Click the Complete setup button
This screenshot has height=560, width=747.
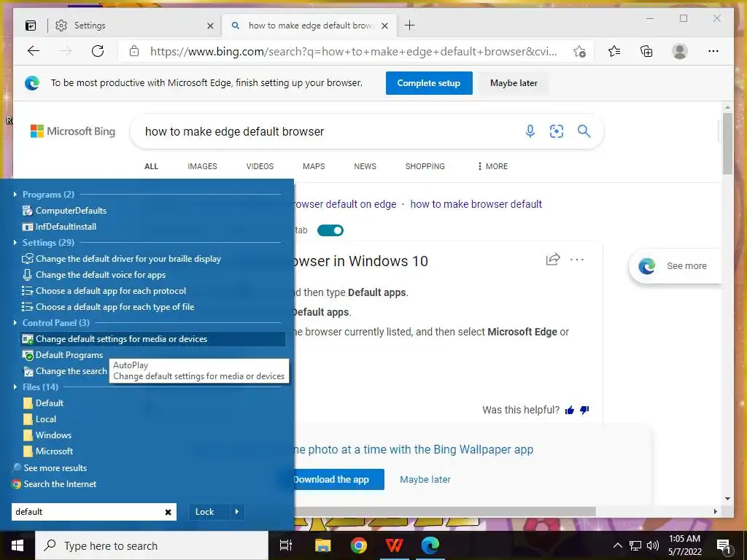pyautogui.click(x=429, y=83)
